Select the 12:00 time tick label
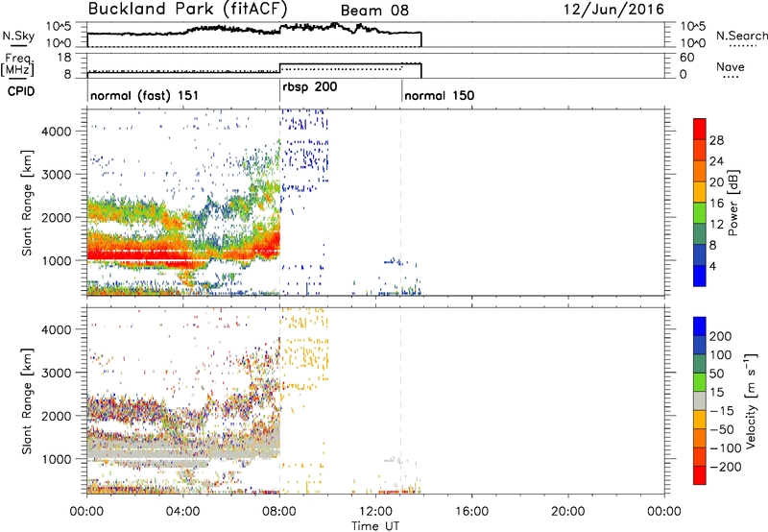 [x=375, y=512]
